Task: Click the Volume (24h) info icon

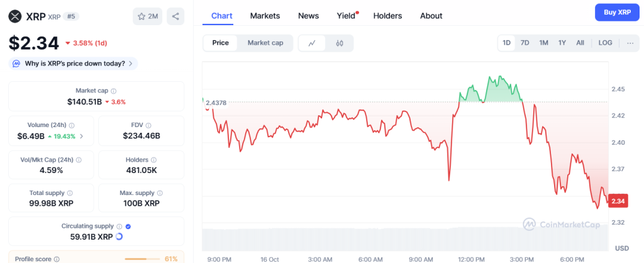Action: [72, 125]
